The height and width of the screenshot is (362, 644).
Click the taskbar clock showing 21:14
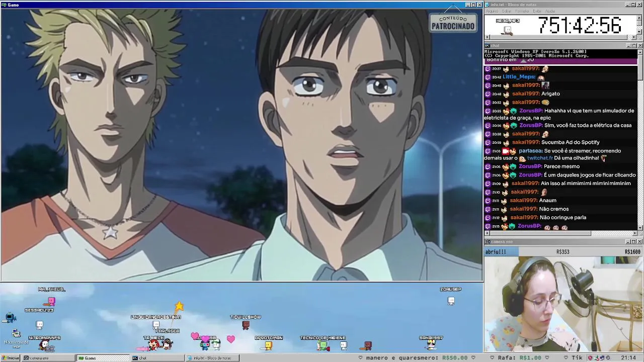[x=628, y=357]
